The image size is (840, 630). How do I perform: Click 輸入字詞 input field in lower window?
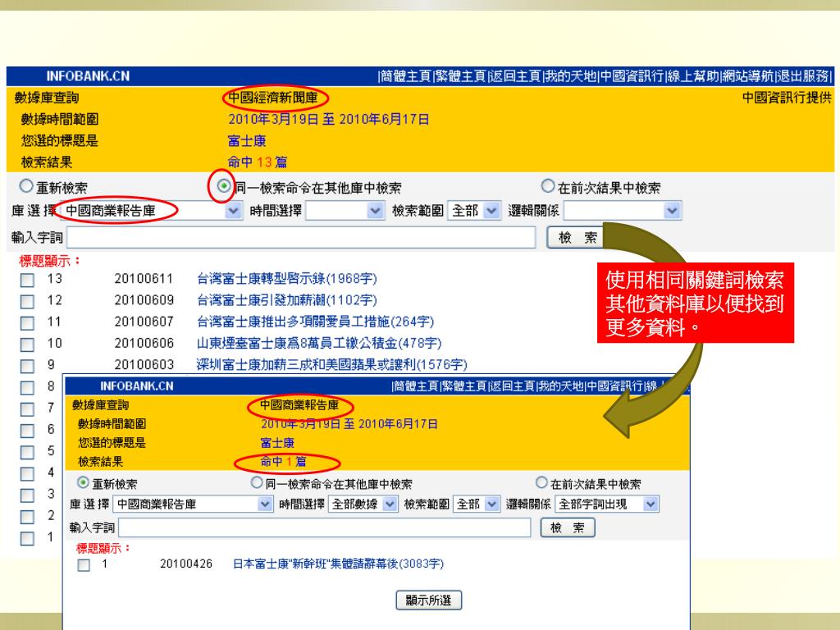point(325,527)
